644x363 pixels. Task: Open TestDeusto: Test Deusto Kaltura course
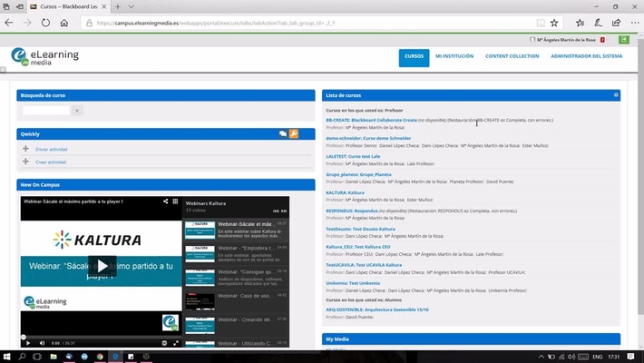[x=361, y=229]
